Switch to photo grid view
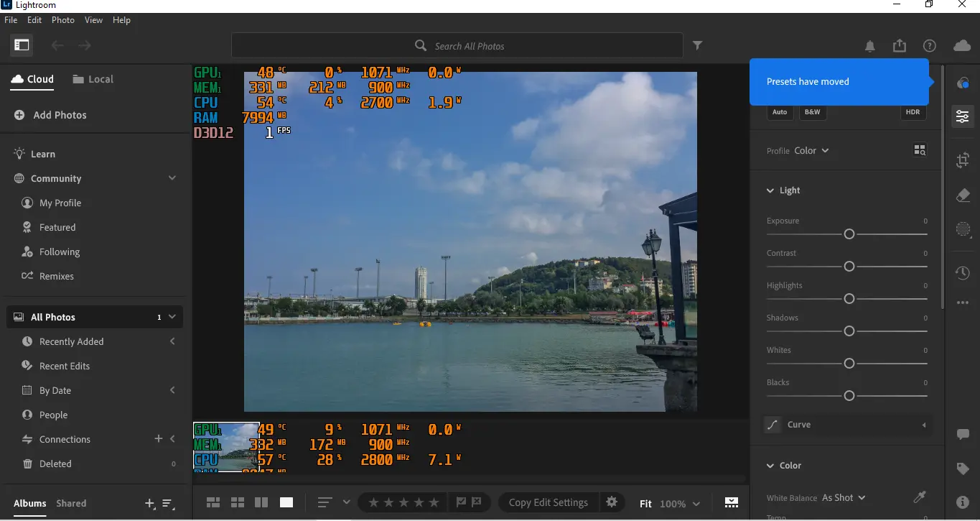Viewport: 980px width, 521px height. tap(213, 502)
